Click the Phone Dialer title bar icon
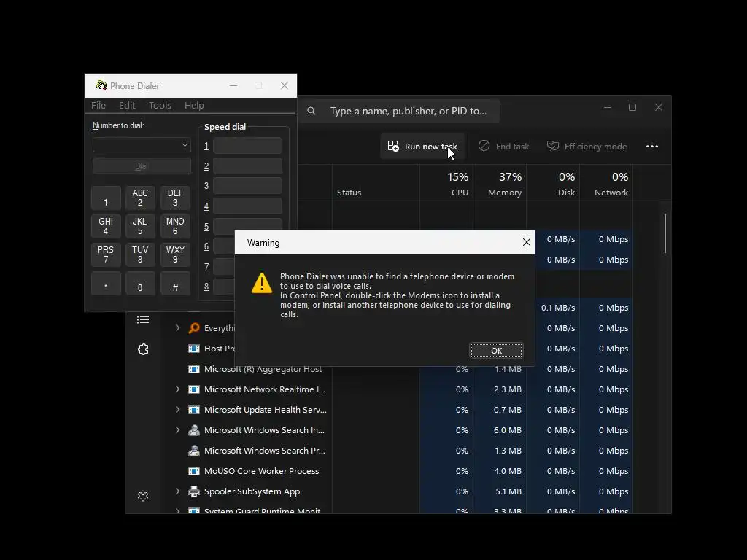This screenshot has height=560, width=747. (x=101, y=85)
